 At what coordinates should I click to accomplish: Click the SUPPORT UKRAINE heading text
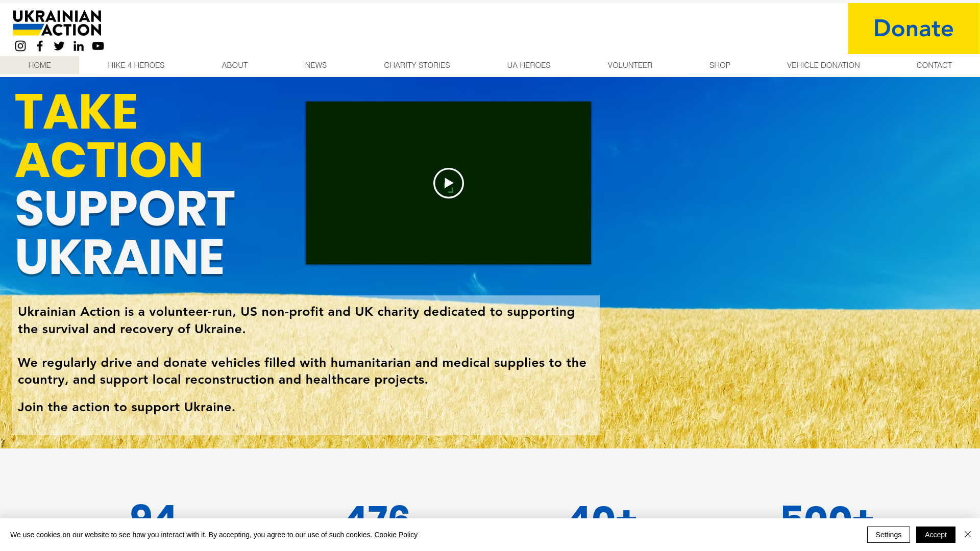(x=125, y=233)
